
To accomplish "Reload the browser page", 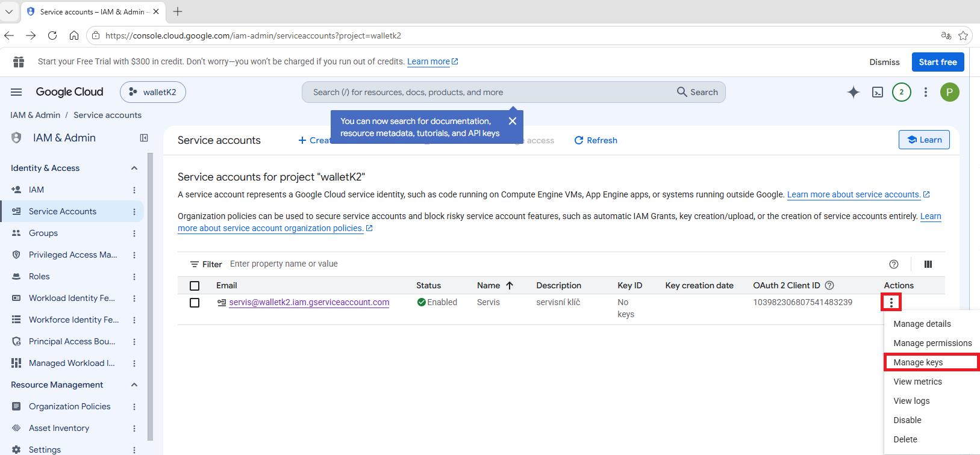I will click(52, 36).
